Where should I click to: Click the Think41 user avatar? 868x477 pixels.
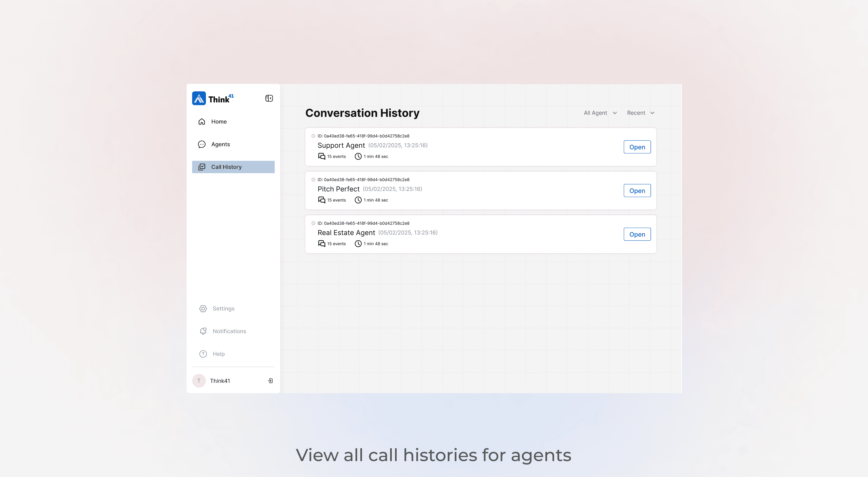(199, 381)
